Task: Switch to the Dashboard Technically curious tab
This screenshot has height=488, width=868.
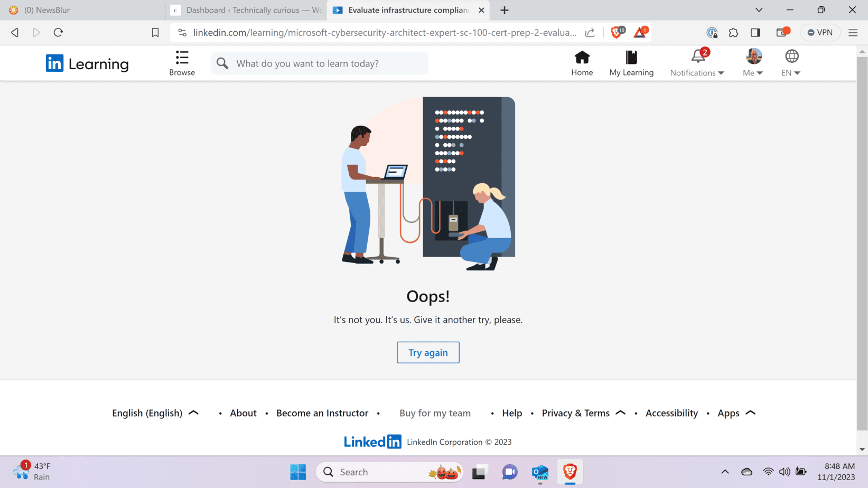Action: click(x=246, y=10)
